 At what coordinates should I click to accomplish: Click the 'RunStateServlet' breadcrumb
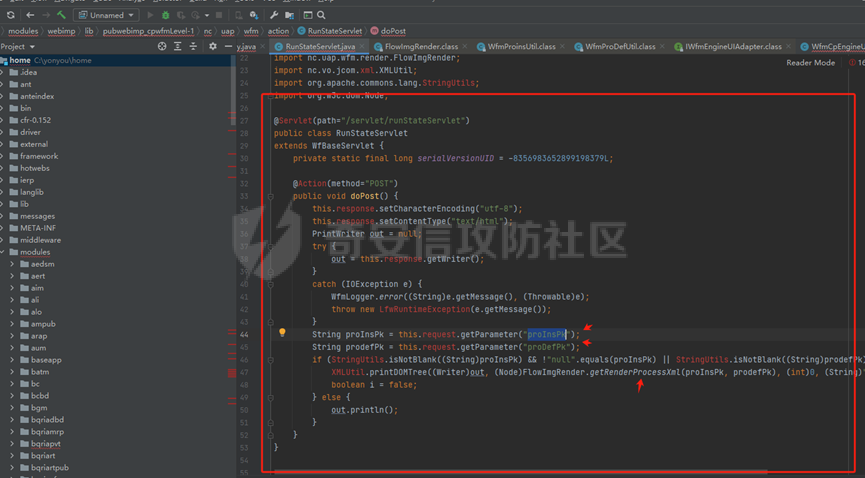point(330,31)
